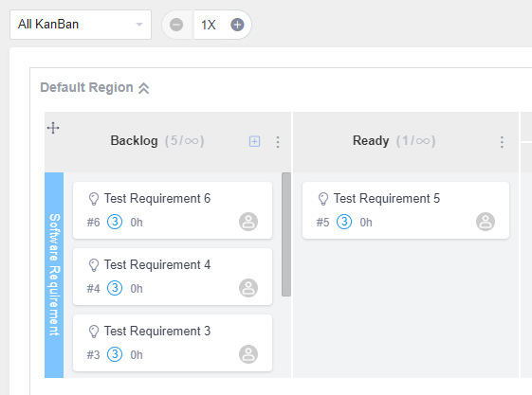Open the Test Requirement 5 card

(406, 210)
